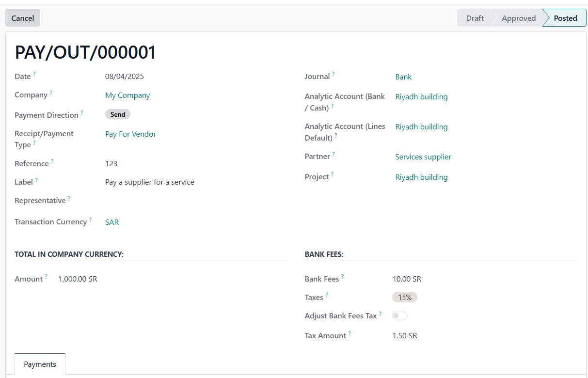Open the Bank journal link
Image resolution: width=588 pixels, height=378 pixels.
(403, 77)
